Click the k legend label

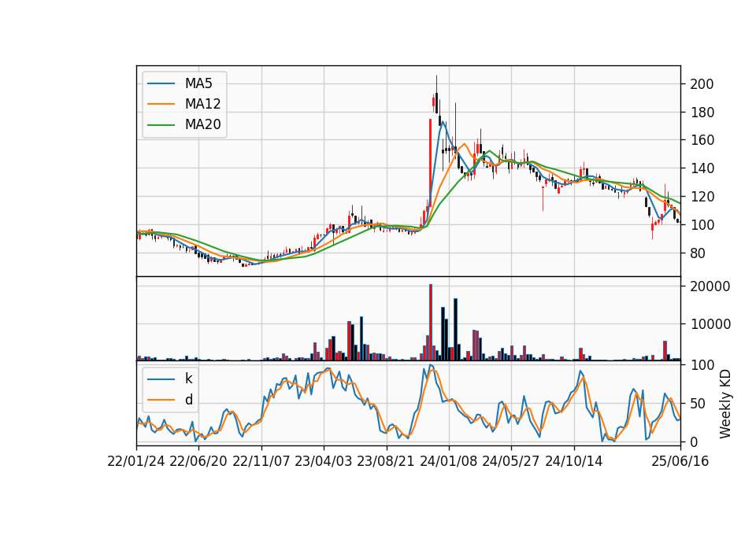(188, 379)
